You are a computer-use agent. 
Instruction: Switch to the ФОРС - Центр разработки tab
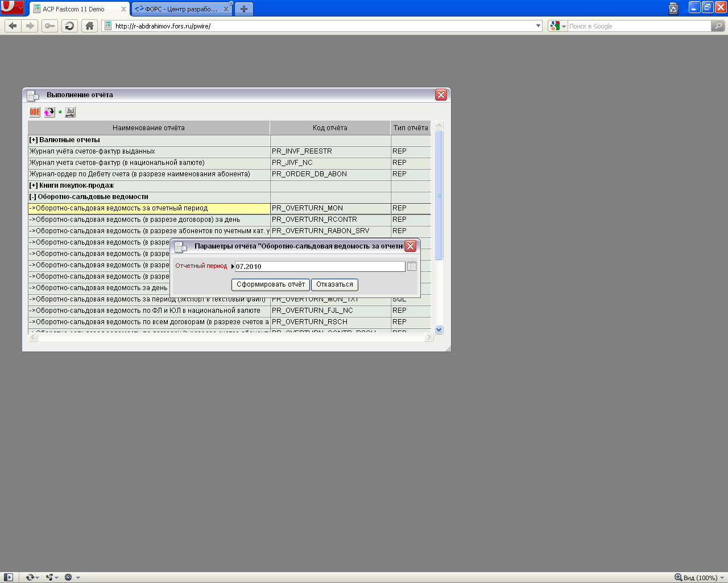pos(181,9)
